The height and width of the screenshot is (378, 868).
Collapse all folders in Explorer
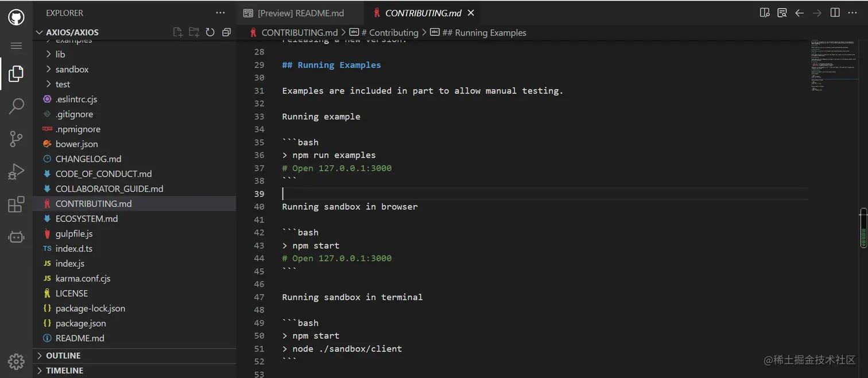[x=226, y=32]
